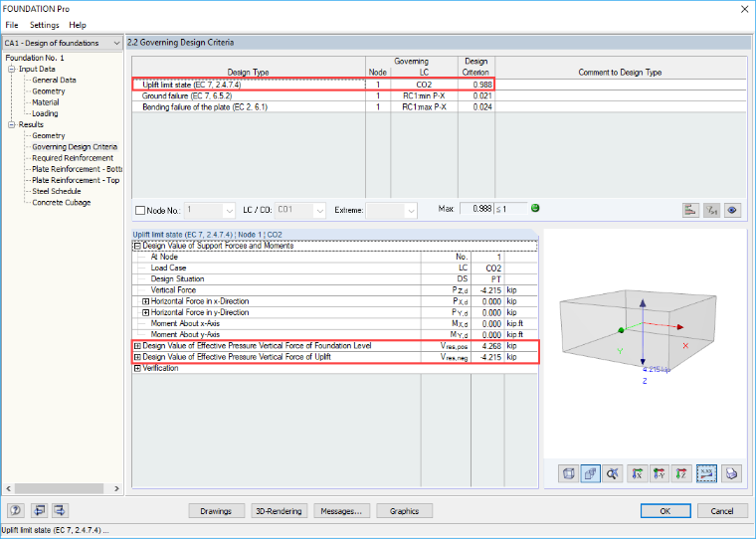Select General Data in the tree
Viewport: 756px width, 539px height.
(54, 80)
